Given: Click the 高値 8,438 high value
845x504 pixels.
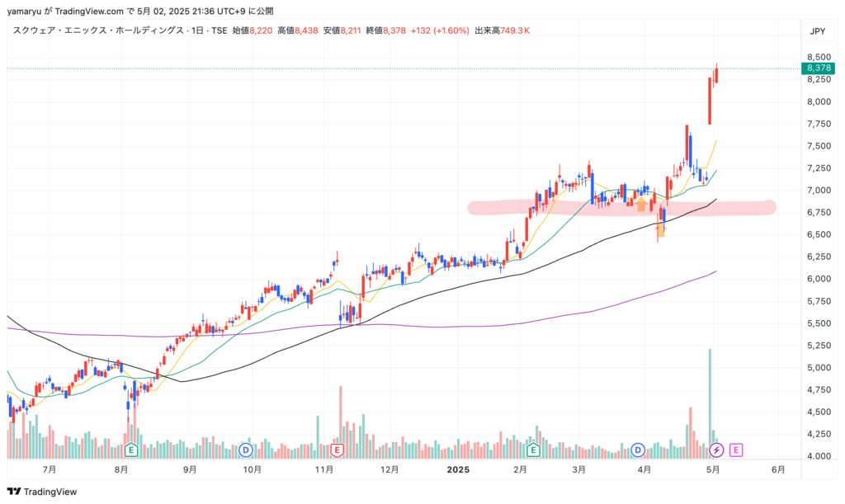Looking at the screenshot, I should pyautogui.click(x=297, y=31).
